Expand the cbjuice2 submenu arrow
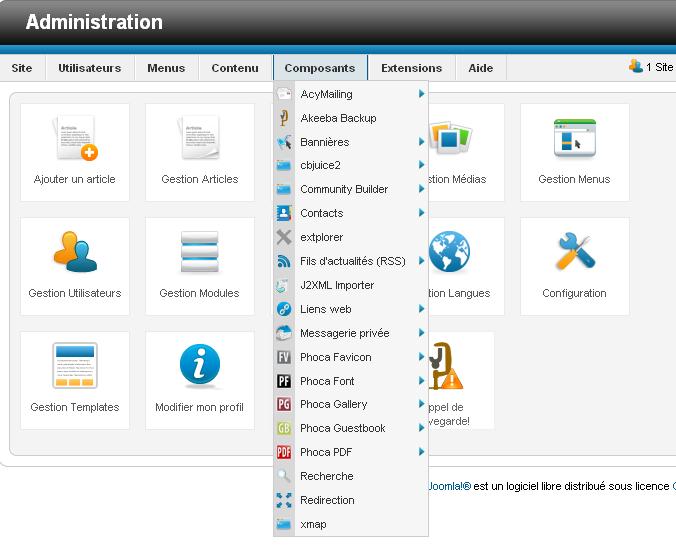Image resolution: width=676 pixels, height=552 pixels. click(x=421, y=165)
